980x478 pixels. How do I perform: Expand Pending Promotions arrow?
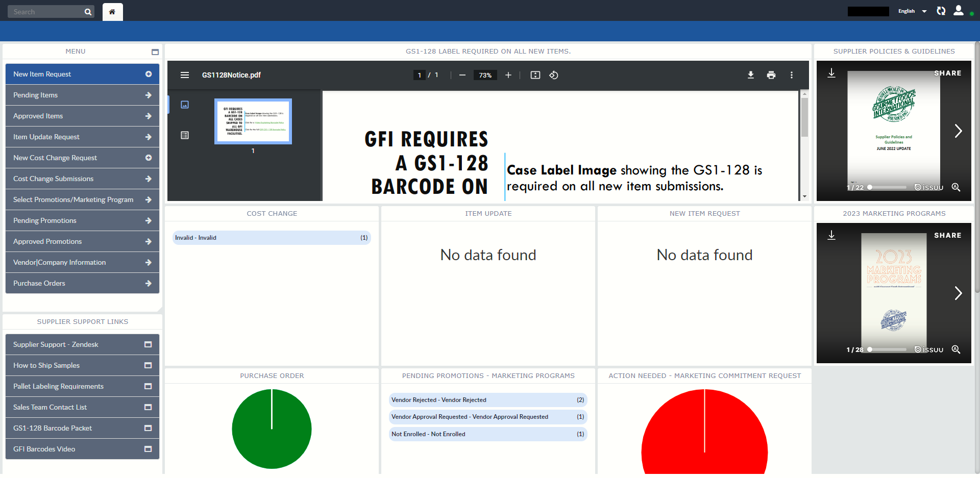pyautogui.click(x=149, y=220)
